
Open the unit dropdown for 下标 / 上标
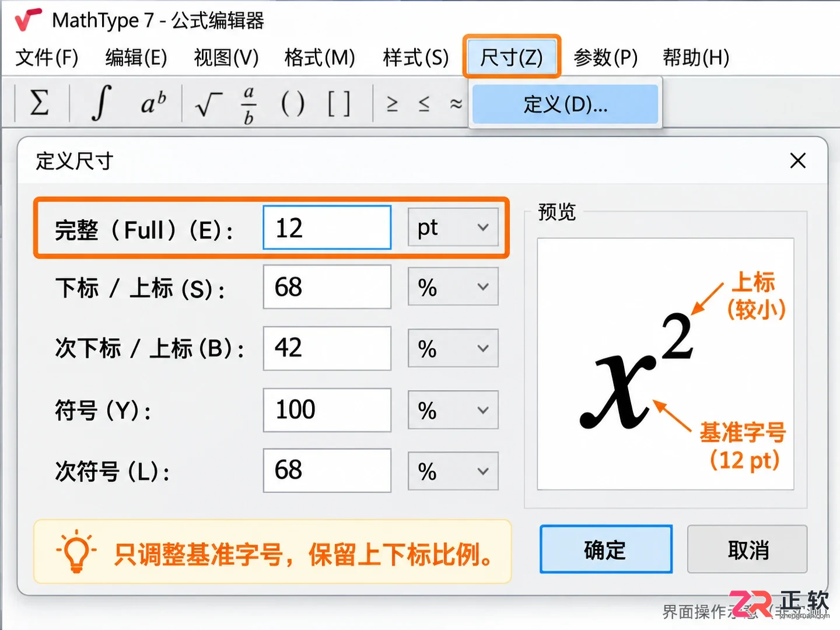453,286
